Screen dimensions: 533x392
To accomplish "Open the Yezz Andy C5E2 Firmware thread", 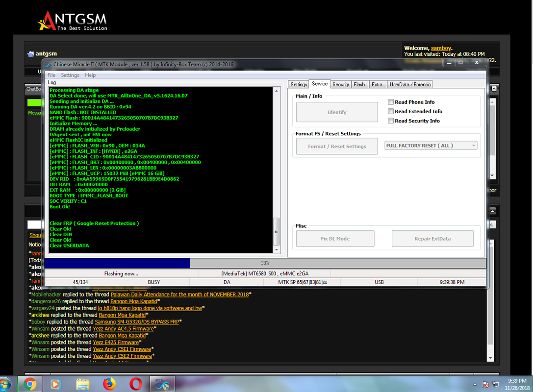I will point(123,356).
